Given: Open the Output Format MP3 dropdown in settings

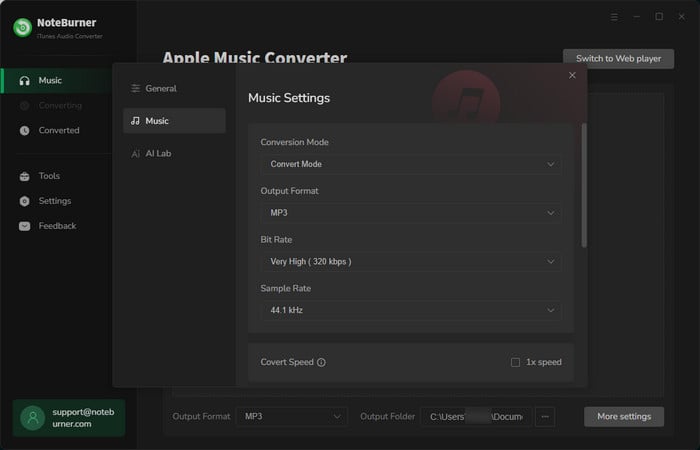Looking at the screenshot, I should pos(410,213).
